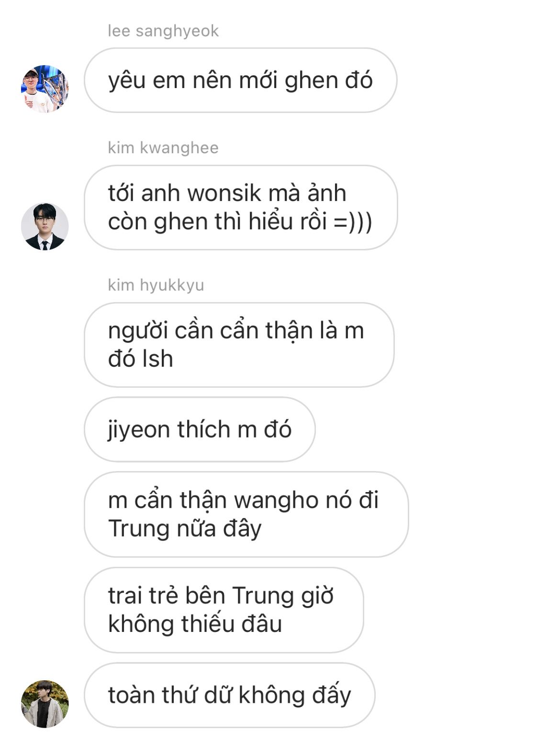Screen dimensions: 560x742
Task: Open kim hyukkyu's outdoor avatar photo
Action: point(45,704)
